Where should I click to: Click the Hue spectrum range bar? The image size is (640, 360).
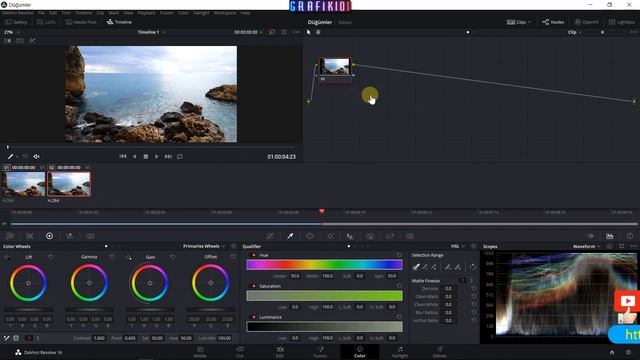pos(324,264)
